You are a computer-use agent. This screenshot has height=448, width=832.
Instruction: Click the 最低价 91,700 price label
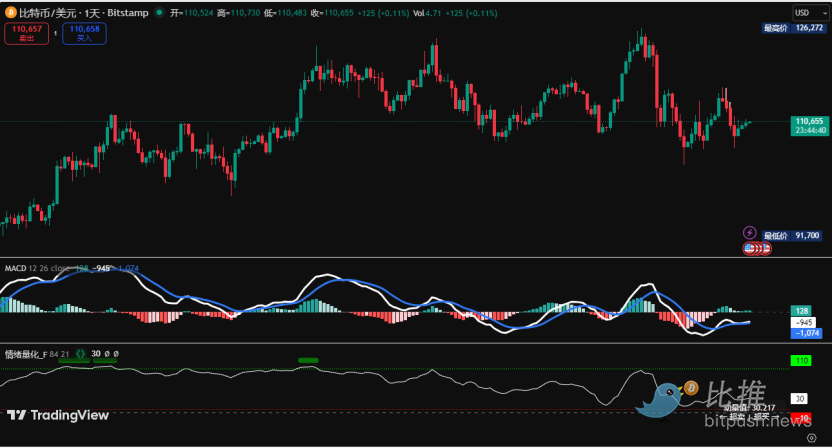point(792,236)
